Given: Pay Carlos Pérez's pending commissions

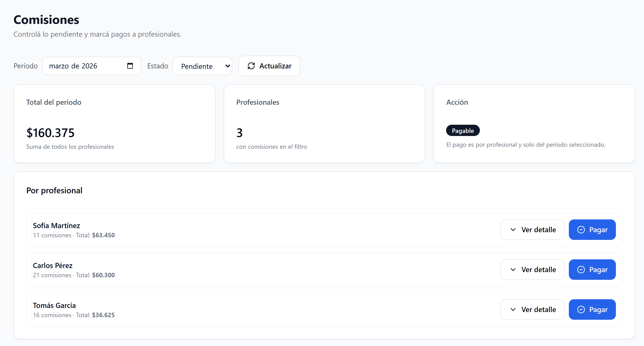Looking at the screenshot, I should pyautogui.click(x=592, y=269).
